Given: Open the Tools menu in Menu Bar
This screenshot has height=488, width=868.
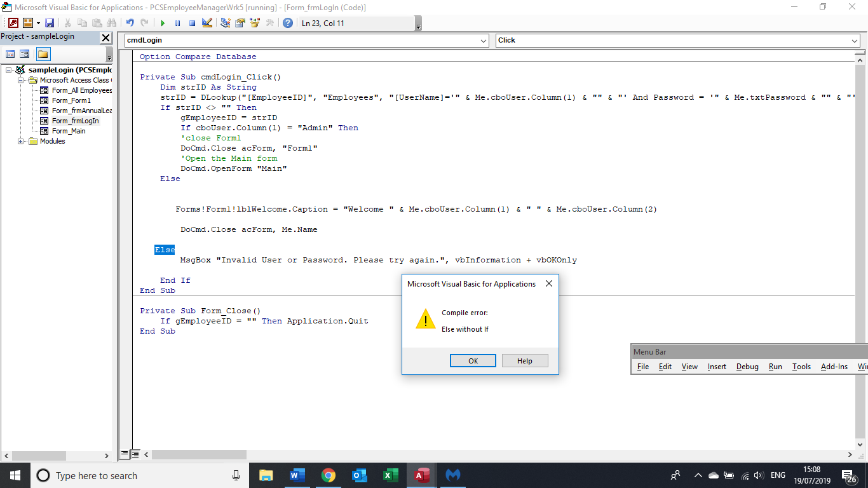Looking at the screenshot, I should click(801, 367).
